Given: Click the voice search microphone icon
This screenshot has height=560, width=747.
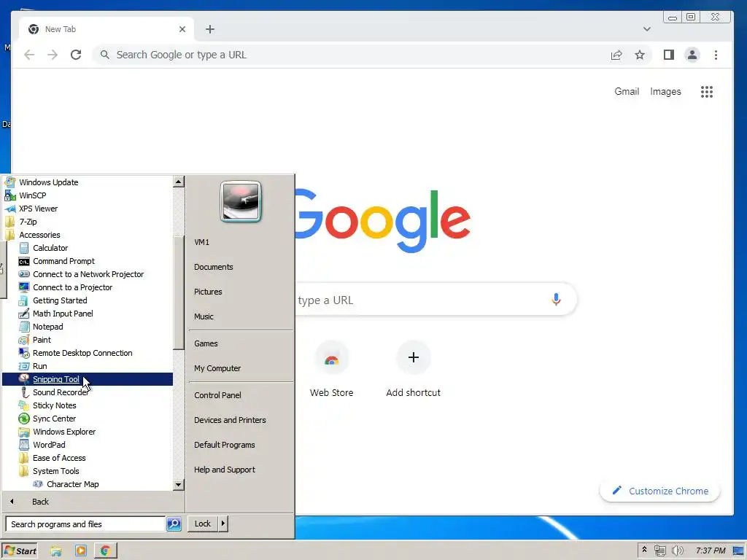Looking at the screenshot, I should coord(556,300).
